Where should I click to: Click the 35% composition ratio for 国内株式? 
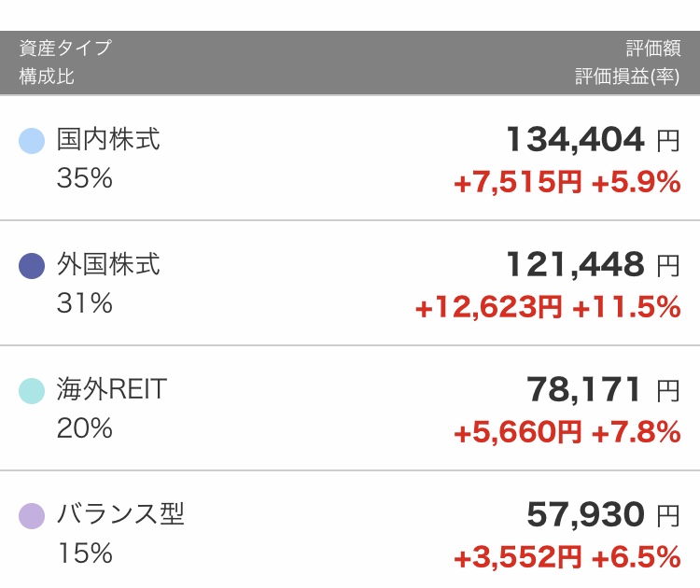pos(84,178)
